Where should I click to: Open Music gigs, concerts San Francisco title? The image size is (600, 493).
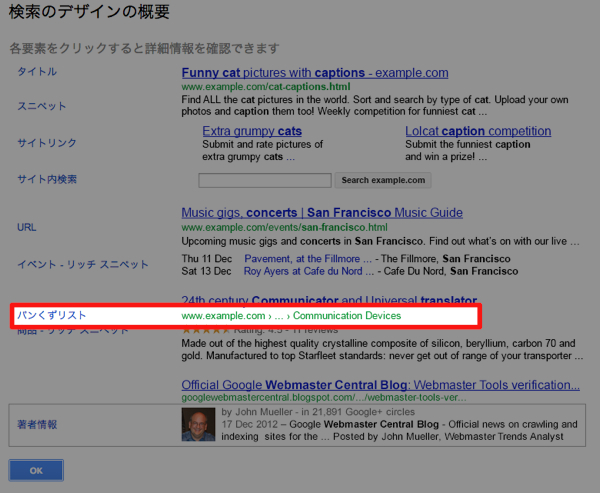[x=322, y=212]
